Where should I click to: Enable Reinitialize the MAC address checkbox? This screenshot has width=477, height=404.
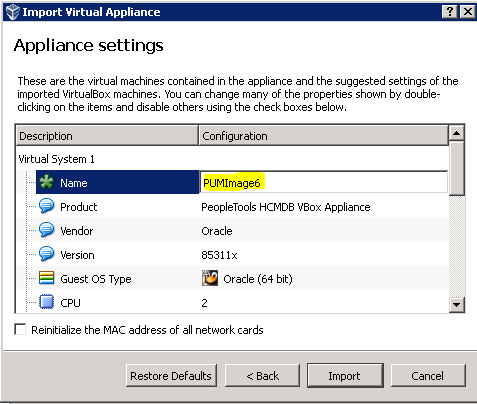(x=20, y=330)
